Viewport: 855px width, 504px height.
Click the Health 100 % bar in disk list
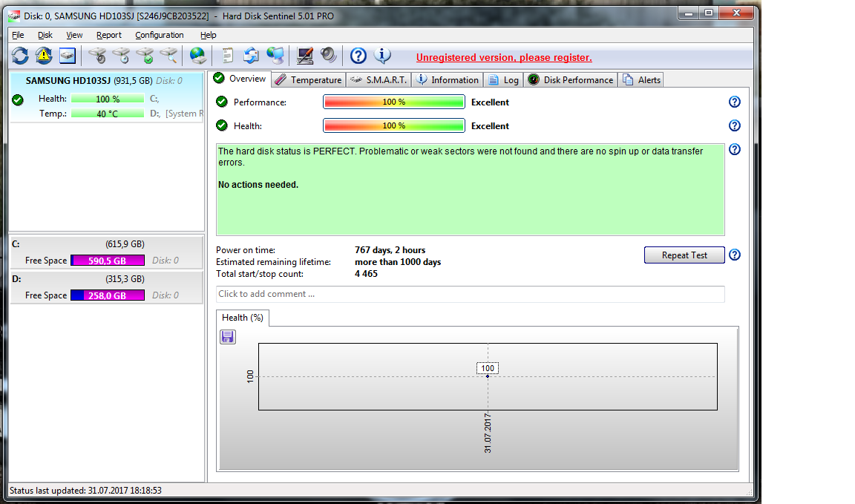coord(108,99)
